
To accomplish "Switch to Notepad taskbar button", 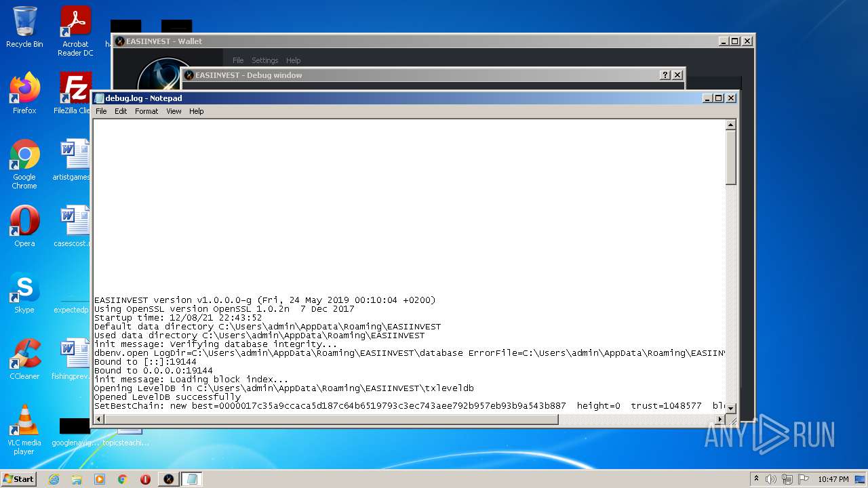I will (x=192, y=479).
